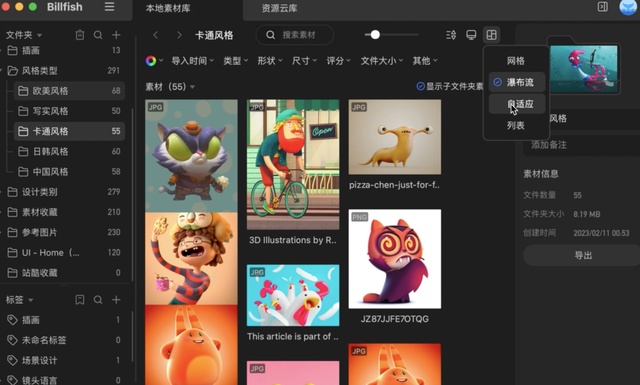Select the 写实风格 folder
Viewport: 640px width, 385px height.
click(x=69, y=111)
